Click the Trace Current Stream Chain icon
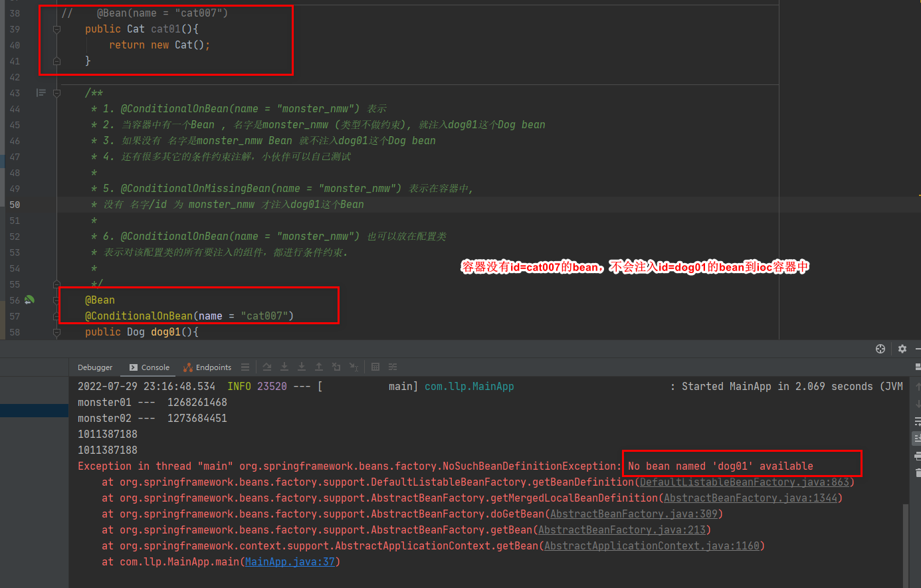The width and height of the screenshot is (921, 588). 393,367
